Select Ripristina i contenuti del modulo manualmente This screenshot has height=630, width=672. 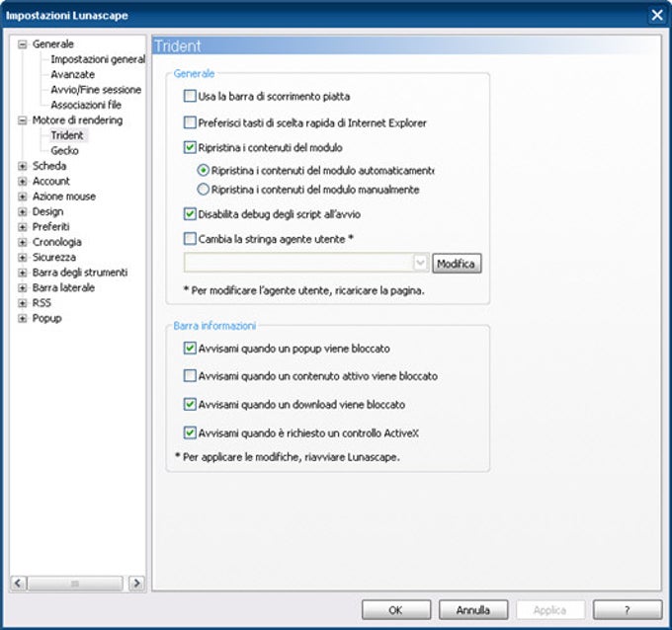tap(204, 190)
